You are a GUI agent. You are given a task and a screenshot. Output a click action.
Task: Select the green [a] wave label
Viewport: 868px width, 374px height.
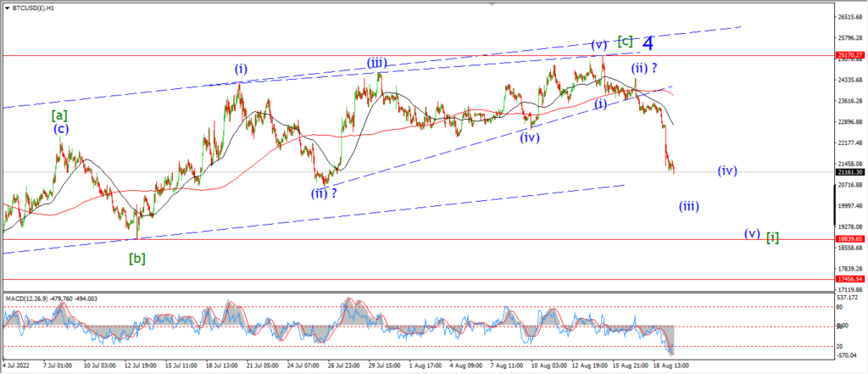coord(60,116)
